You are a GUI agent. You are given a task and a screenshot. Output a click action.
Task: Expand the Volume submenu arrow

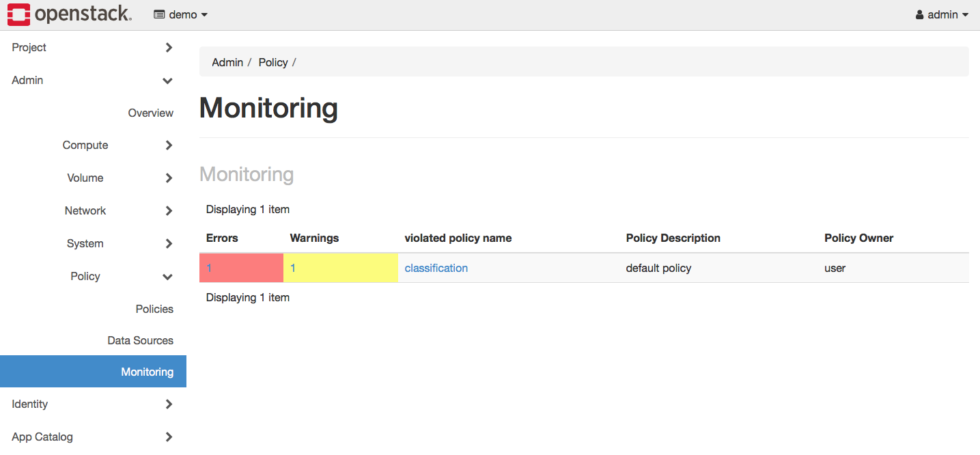(169, 178)
